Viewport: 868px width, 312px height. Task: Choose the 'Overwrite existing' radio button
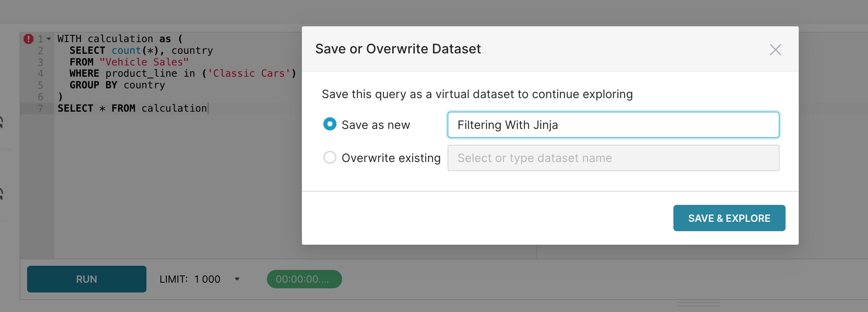pos(330,158)
